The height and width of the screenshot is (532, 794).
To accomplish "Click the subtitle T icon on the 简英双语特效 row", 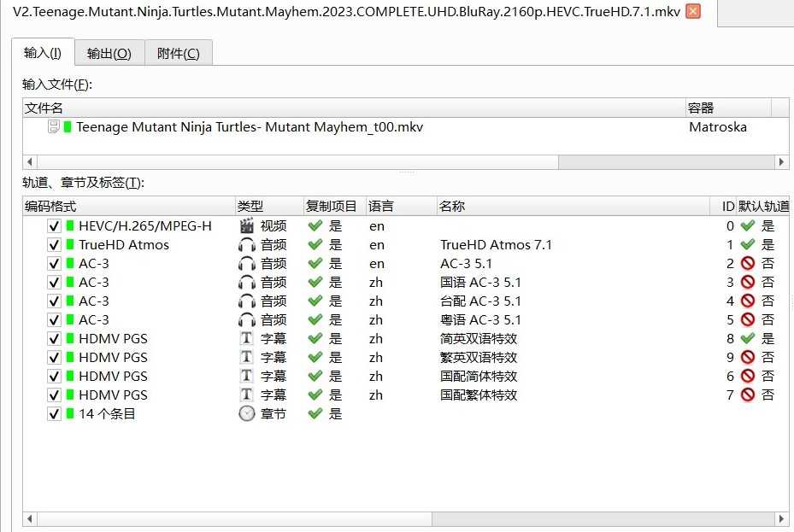I will pyautogui.click(x=246, y=338).
